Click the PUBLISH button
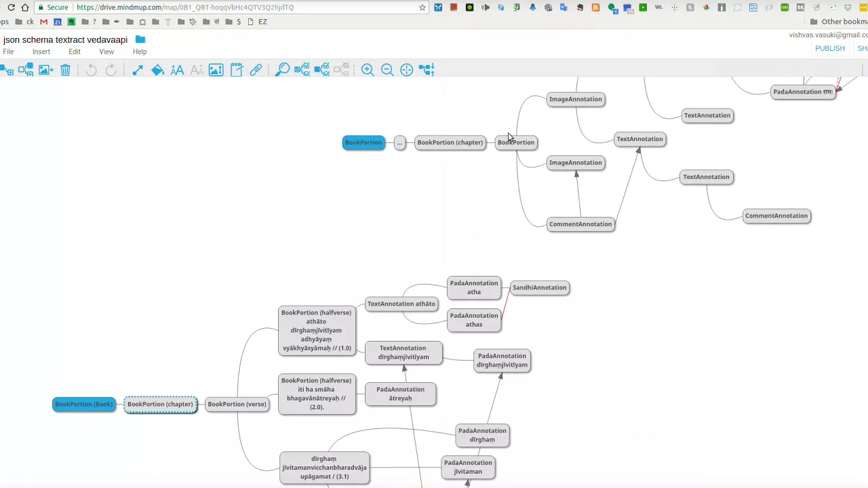This screenshot has width=868, height=488. pos(830,49)
